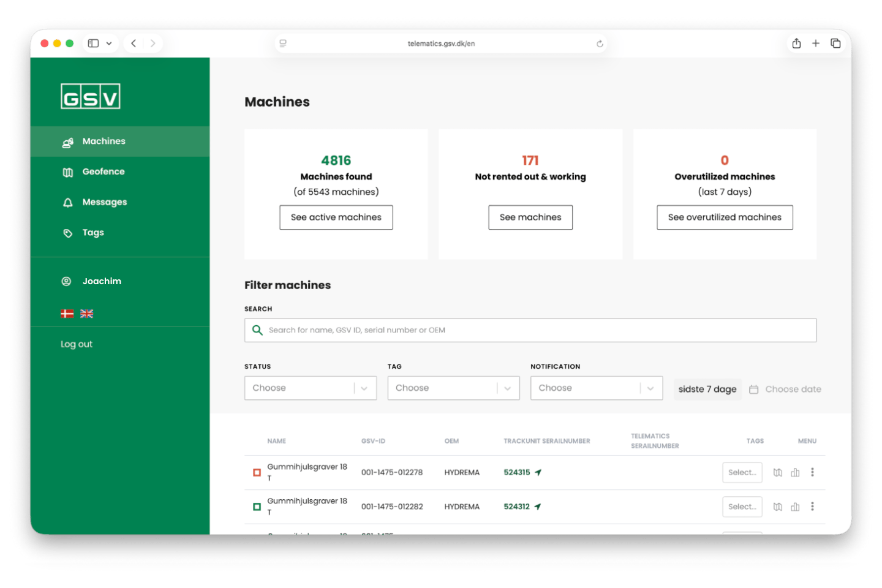This screenshot has height=588, width=882.
Task: Tick the green checkbox for machine 001-1475-012282
Action: (x=257, y=507)
